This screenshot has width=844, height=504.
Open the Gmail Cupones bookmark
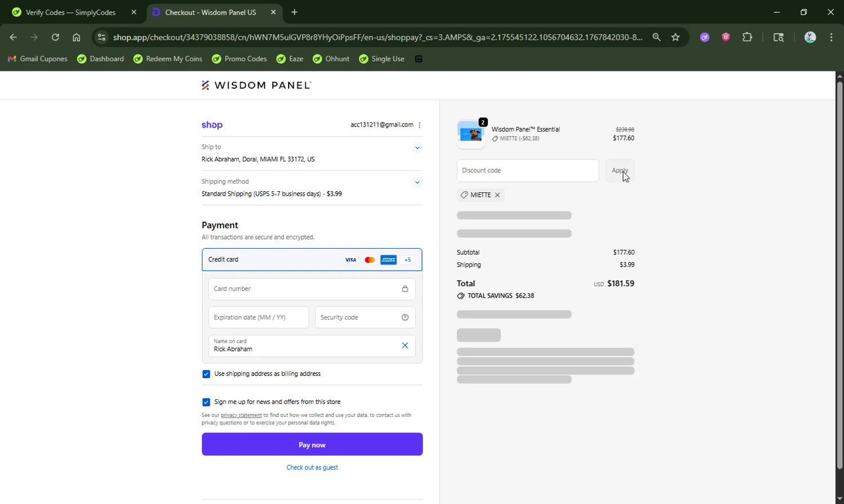37,58
